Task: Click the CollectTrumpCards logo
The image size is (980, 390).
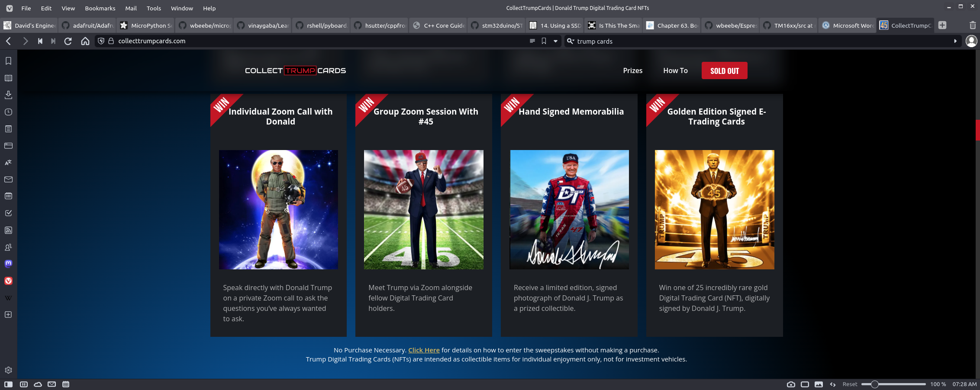Action: point(295,70)
